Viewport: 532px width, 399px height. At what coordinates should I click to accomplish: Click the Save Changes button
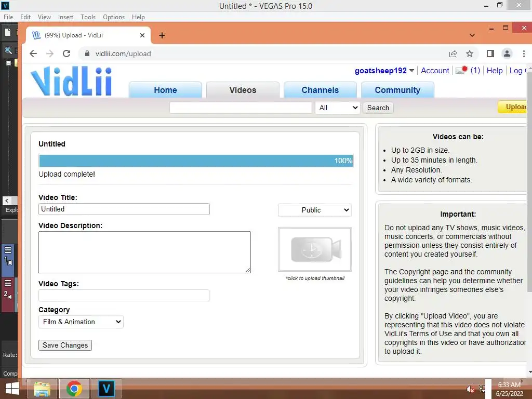[65, 345]
